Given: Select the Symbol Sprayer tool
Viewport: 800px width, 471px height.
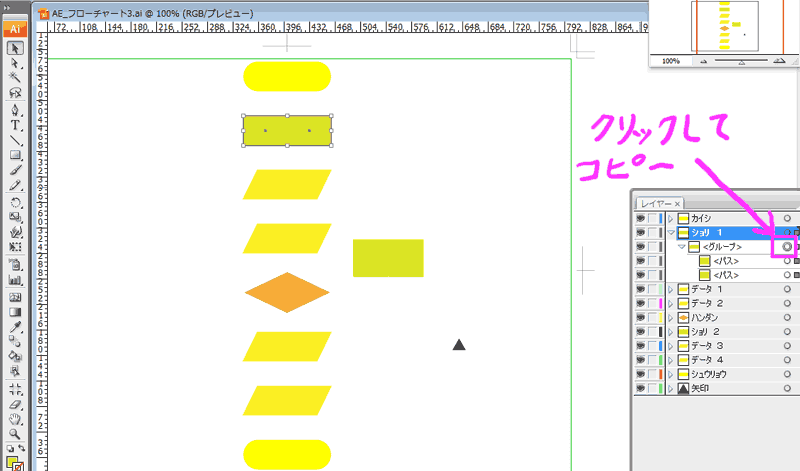Looking at the screenshot, I should [15, 265].
